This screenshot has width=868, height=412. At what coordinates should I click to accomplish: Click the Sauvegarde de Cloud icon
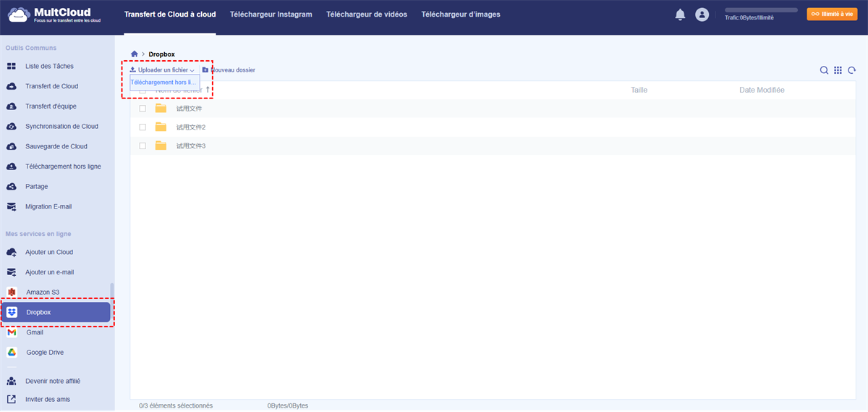click(x=12, y=146)
